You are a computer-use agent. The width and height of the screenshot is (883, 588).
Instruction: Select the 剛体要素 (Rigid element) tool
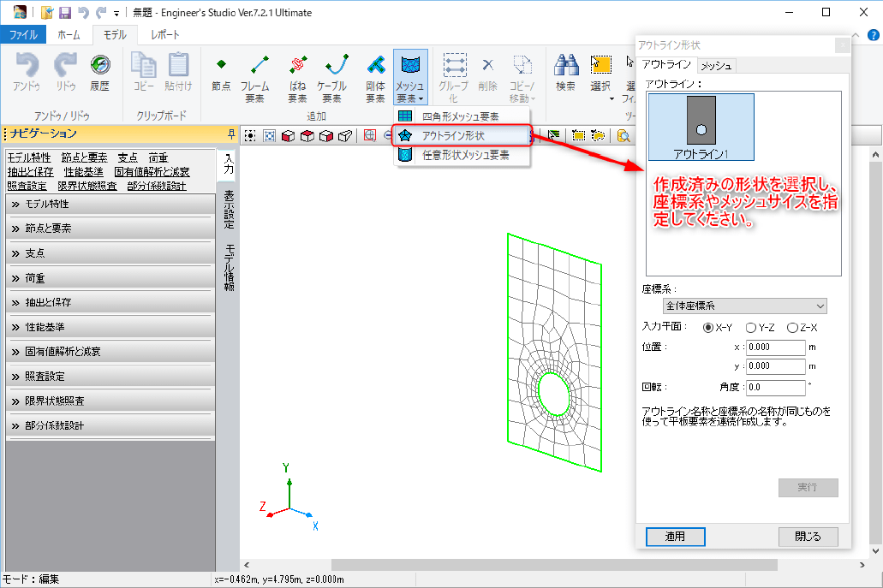point(376,77)
